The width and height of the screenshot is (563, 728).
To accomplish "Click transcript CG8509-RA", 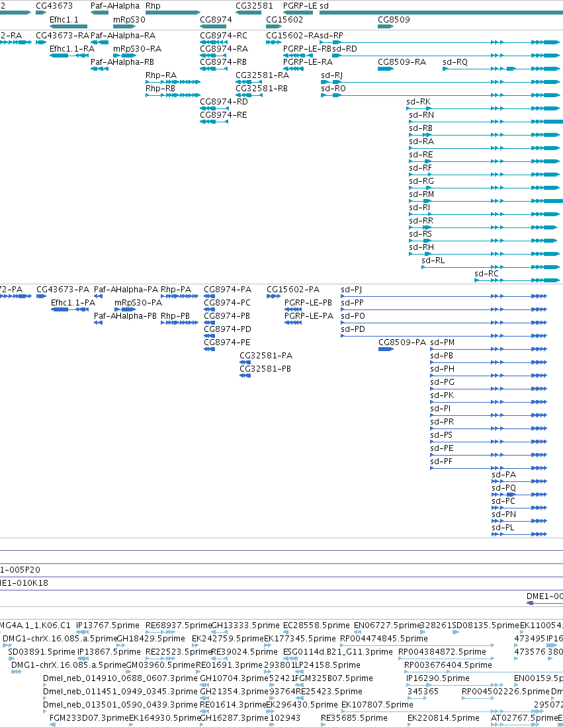I will point(402,62).
